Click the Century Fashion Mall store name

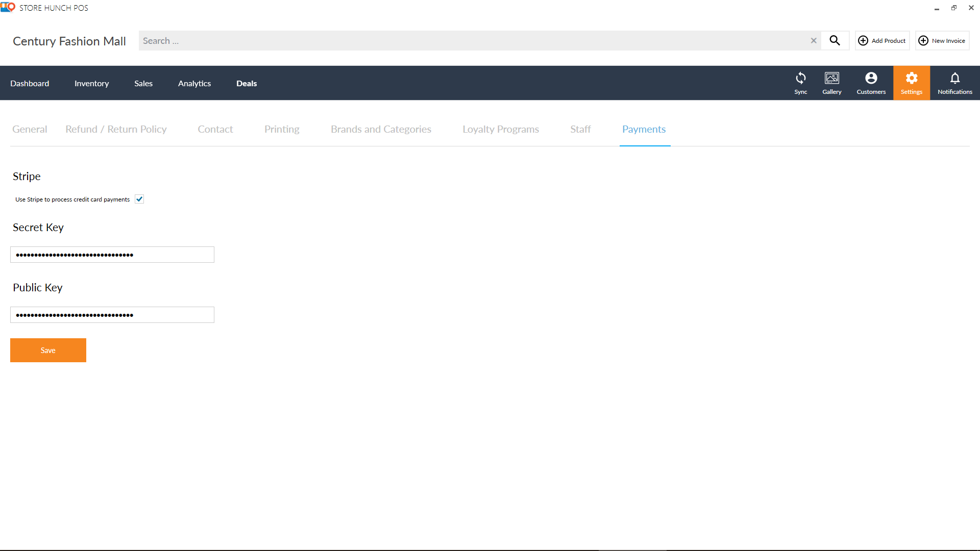click(69, 41)
